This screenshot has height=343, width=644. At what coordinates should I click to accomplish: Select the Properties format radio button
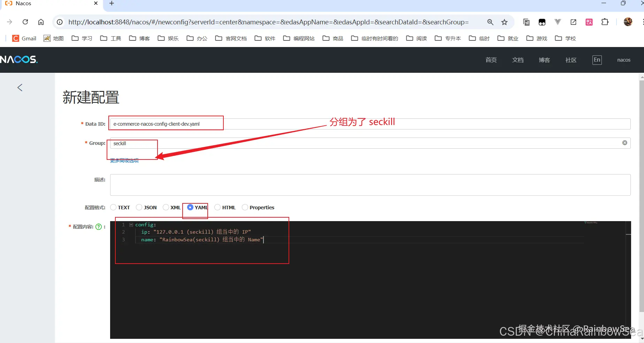[245, 208]
